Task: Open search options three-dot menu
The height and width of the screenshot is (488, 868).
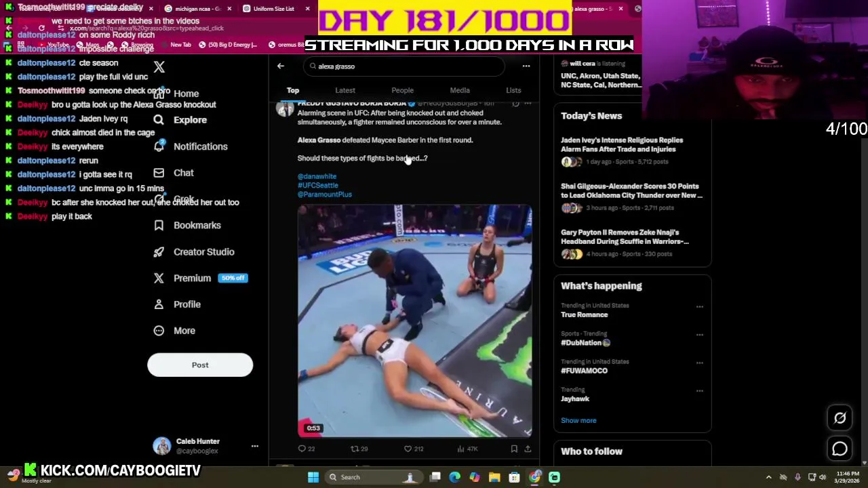Action: (x=526, y=66)
